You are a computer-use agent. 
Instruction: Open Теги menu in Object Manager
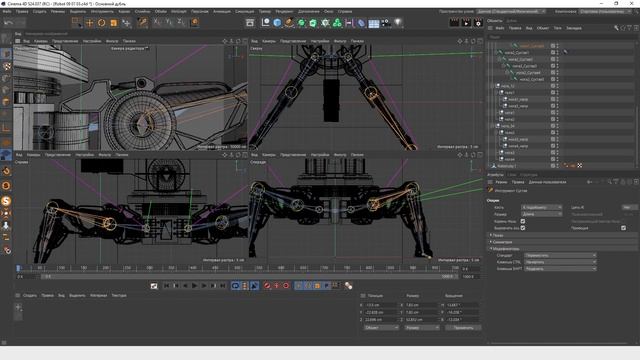pyautogui.click(x=558, y=28)
